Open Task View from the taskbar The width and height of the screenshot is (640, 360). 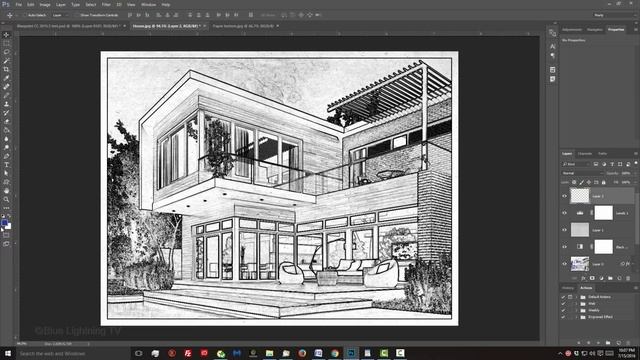click(138, 353)
